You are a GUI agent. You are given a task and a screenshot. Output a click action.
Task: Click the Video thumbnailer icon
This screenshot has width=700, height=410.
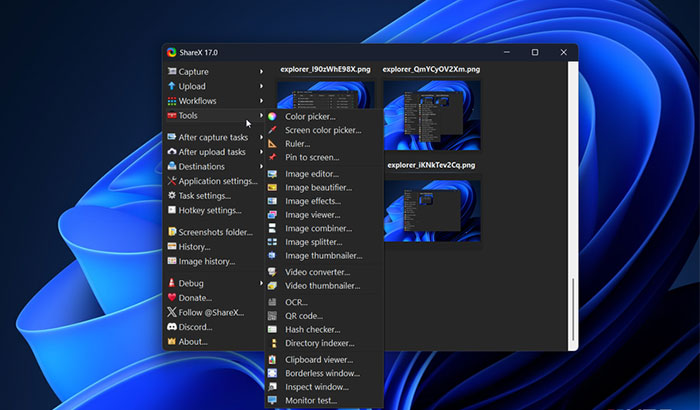(272, 286)
